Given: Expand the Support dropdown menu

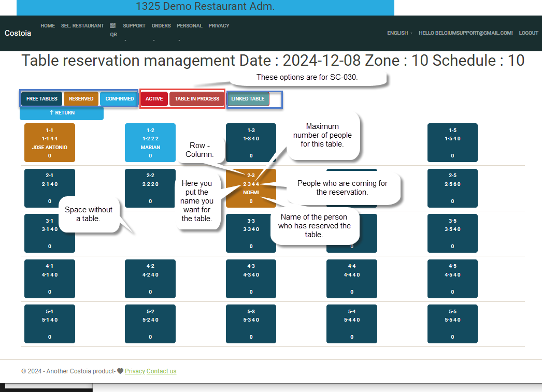Looking at the screenshot, I should coord(134,26).
